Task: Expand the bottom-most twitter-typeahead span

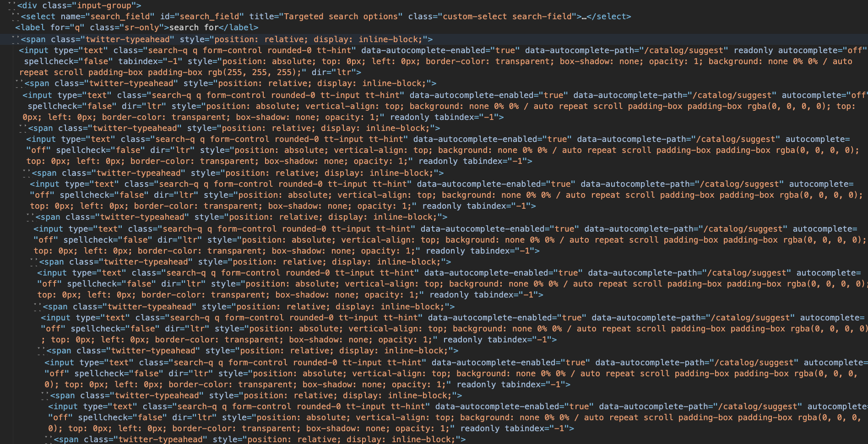Action: tap(45, 439)
